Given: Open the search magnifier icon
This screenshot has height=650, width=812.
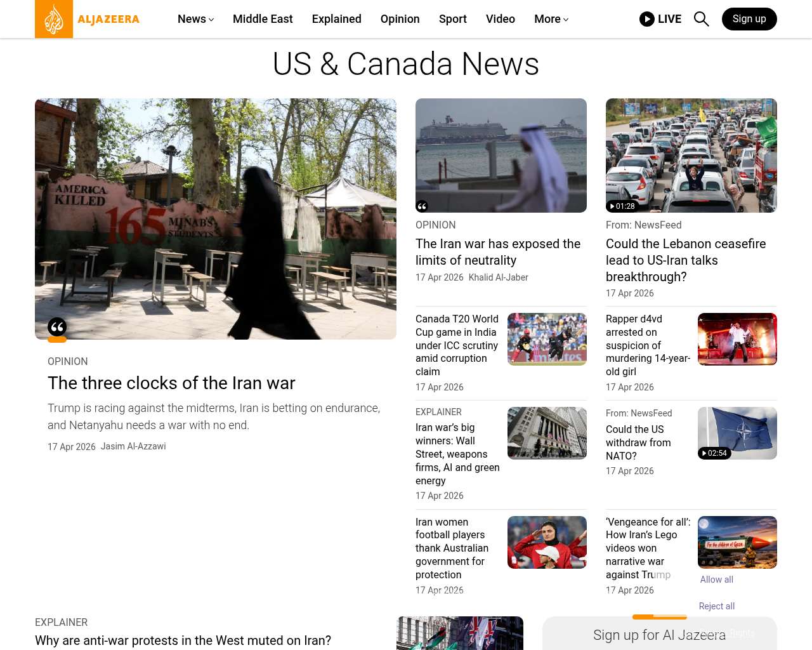Looking at the screenshot, I should (x=701, y=19).
